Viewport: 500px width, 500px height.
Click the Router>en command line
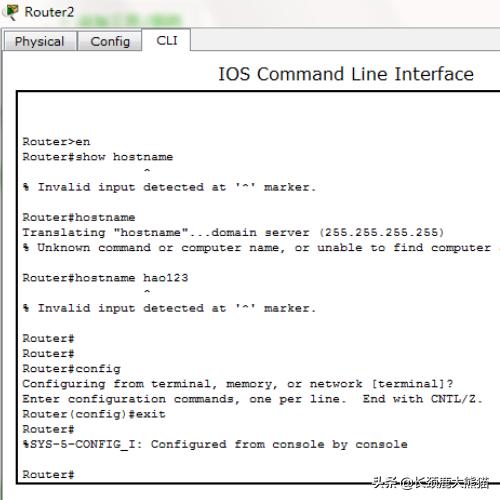coord(56,142)
